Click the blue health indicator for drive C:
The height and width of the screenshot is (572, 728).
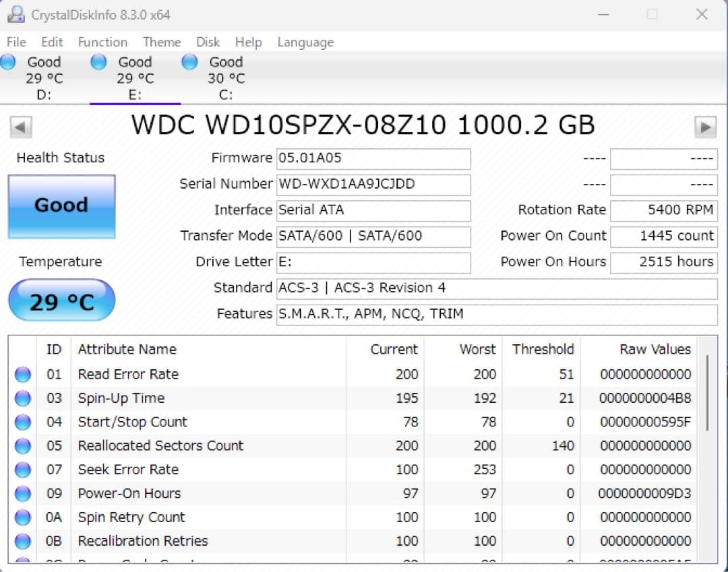189,61
